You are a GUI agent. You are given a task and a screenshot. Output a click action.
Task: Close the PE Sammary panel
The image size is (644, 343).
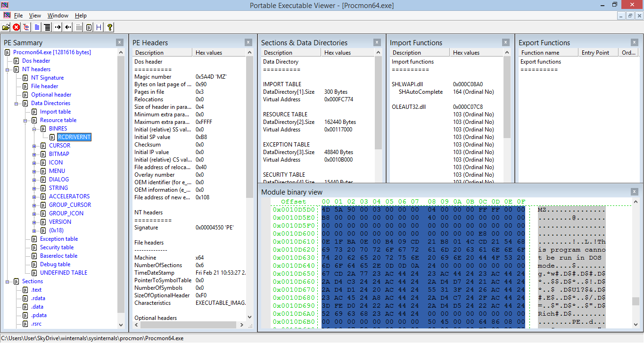pyautogui.click(x=120, y=42)
